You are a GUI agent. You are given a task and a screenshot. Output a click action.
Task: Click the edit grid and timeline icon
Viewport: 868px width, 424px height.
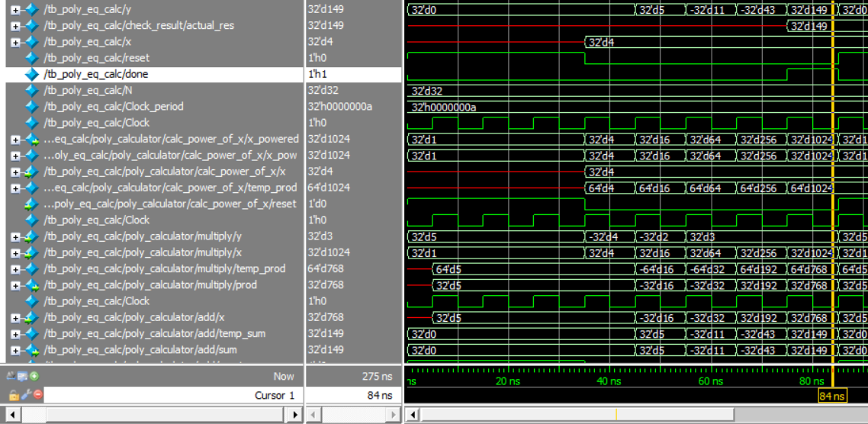coord(23,377)
